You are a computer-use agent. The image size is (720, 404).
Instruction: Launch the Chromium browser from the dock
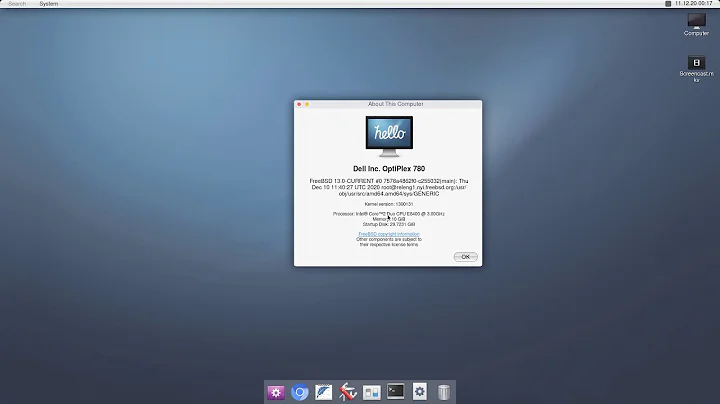click(x=300, y=392)
